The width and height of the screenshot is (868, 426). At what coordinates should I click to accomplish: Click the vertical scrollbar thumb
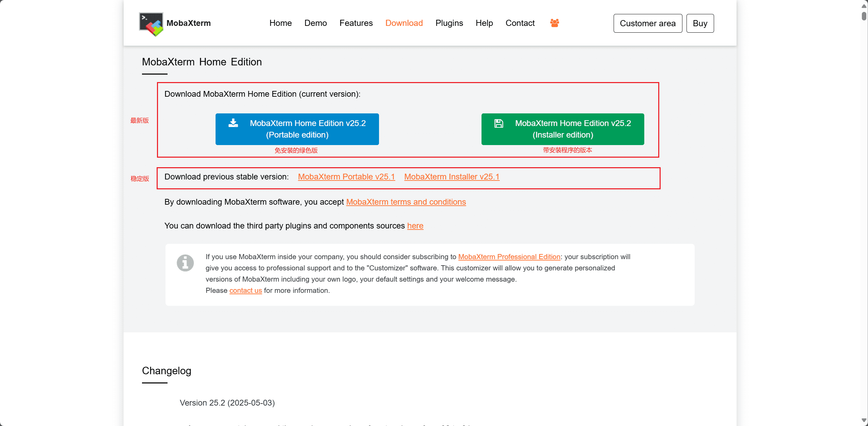pos(864,16)
